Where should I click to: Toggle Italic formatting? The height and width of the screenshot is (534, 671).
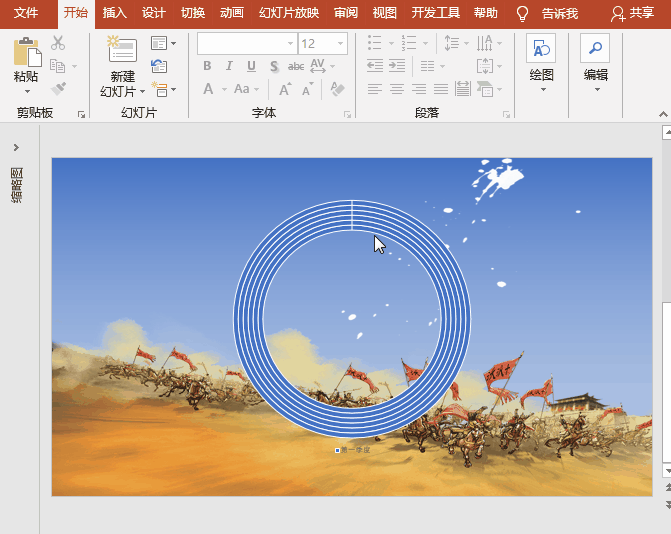point(229,66)
